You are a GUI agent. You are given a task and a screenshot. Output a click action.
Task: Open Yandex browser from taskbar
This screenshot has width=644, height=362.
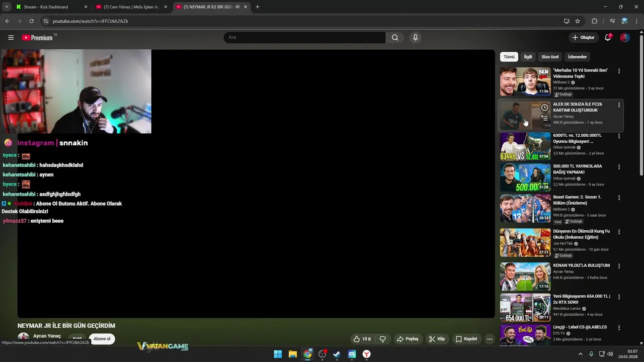pos(367,354)
